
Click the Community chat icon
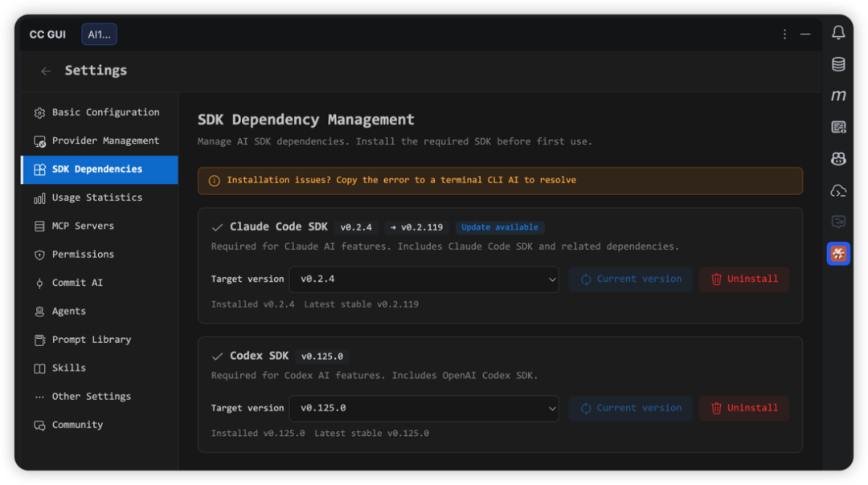click(x=39, y=426)
